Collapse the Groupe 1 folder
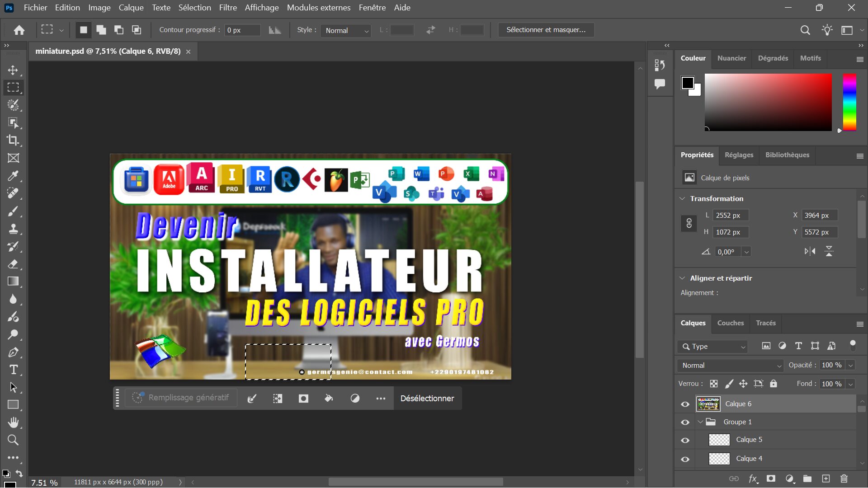 pos(701,422)
